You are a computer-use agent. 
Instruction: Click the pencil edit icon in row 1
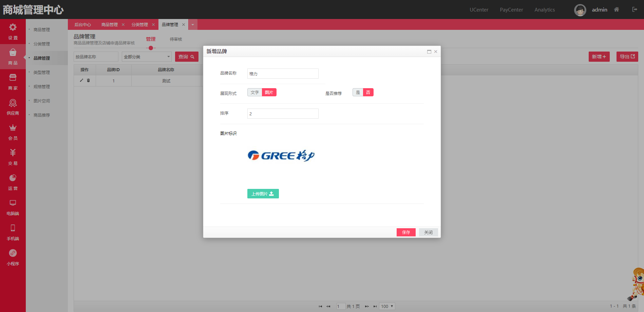pyautogui.click(x=81, y=80)
